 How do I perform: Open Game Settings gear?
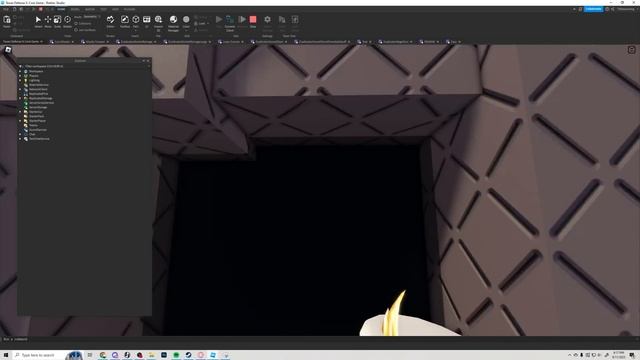[267, 20]
